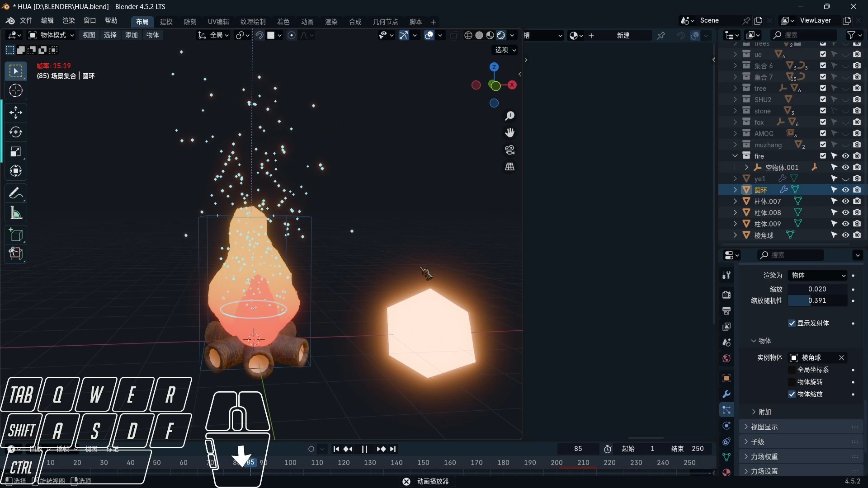Open the World properties tab
868x488 pixels.
click(x=726, y=358)
